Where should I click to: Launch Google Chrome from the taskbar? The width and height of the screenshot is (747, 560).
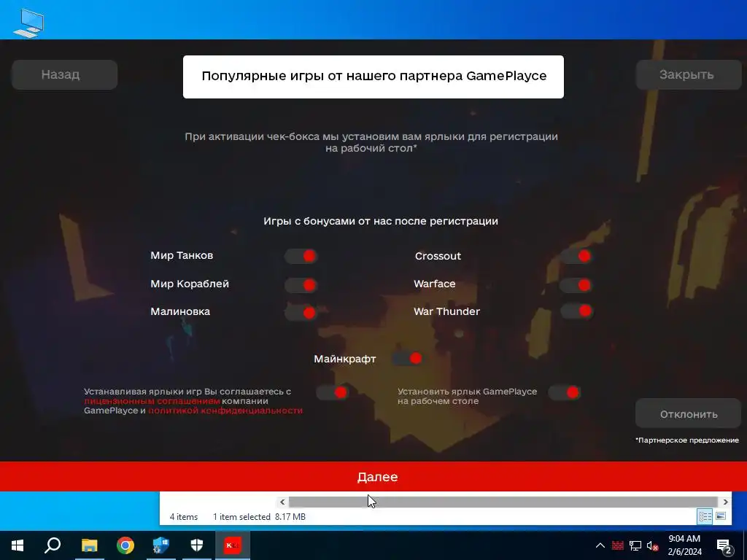click(x=125, y=545)
